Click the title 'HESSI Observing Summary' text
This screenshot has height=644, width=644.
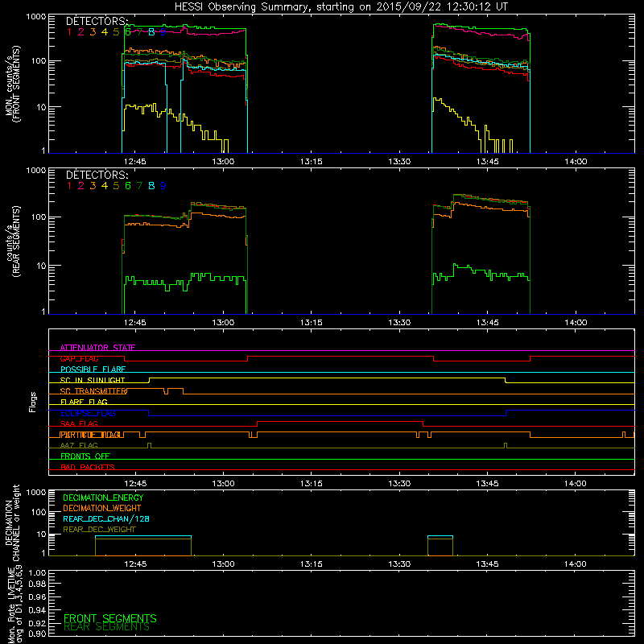[241, 7]
